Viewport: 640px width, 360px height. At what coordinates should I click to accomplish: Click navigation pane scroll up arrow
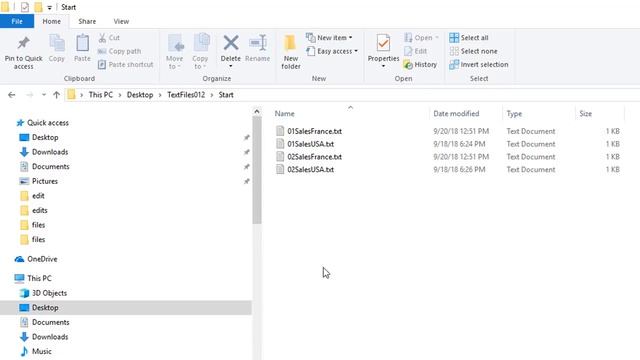[x=256, y=111]
